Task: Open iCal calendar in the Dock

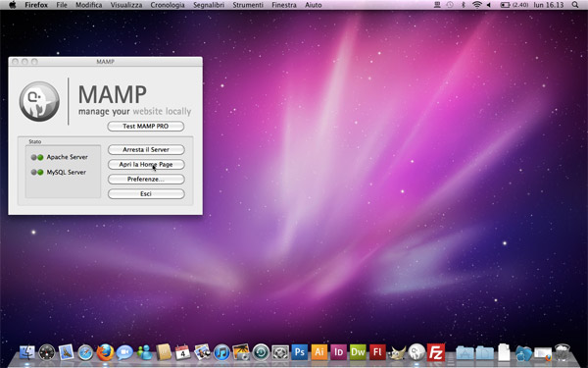Action: tap(182, 352)
